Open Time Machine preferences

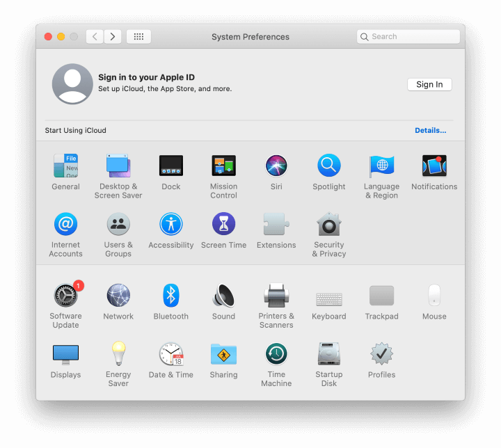(x=276, y=354)
